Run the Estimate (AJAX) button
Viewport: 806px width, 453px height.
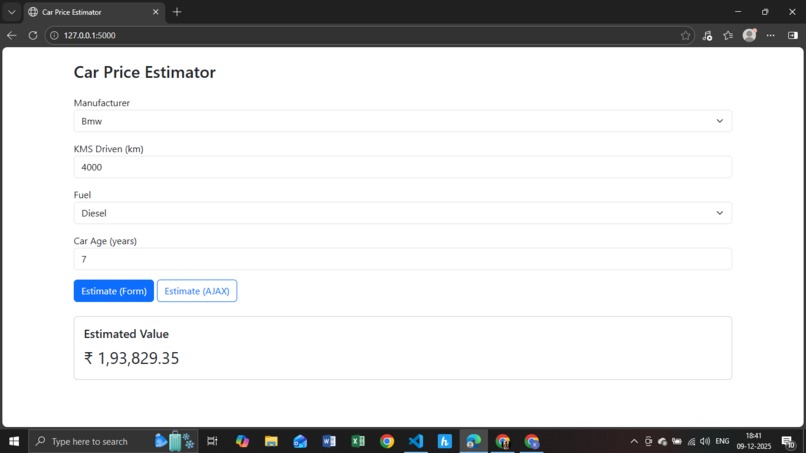click(197, 291)
